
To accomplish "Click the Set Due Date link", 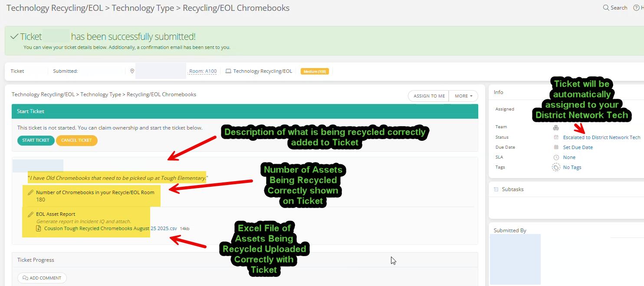I will (x=578, y=147).
